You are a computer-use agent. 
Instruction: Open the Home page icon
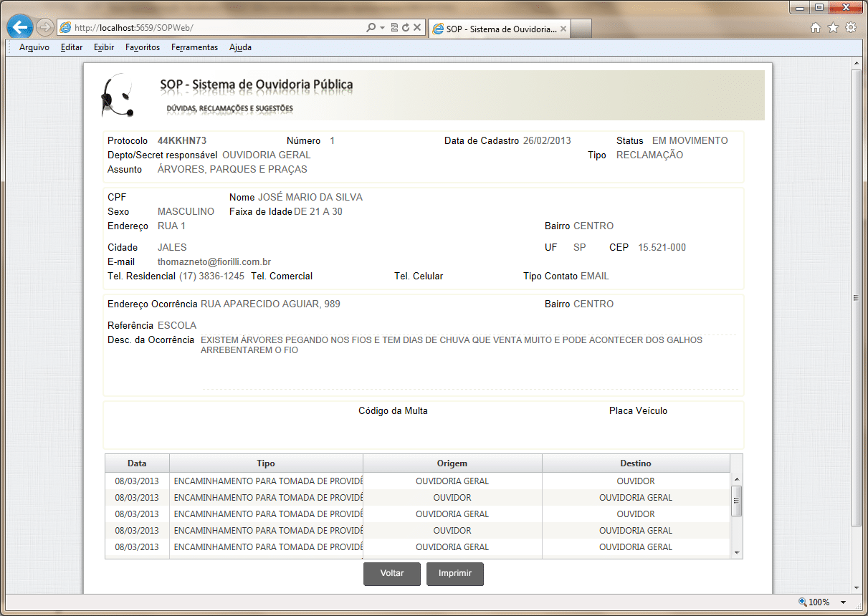tap(816, 28)
